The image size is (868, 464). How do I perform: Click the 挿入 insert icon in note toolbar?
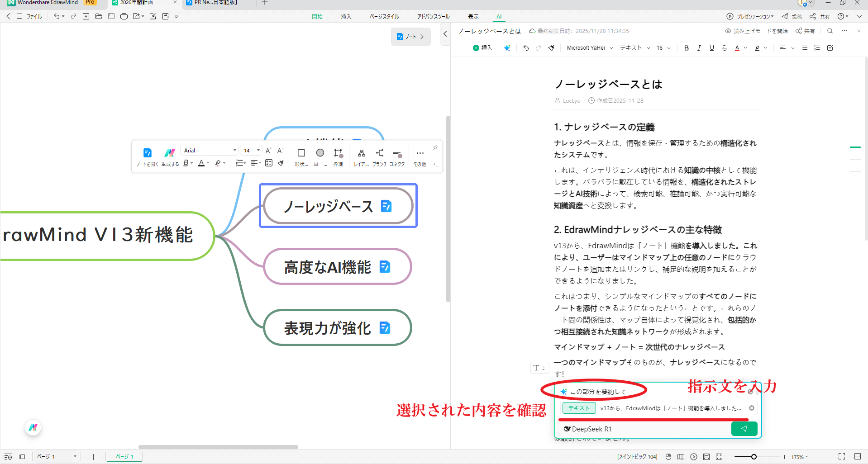pos(482,47)
